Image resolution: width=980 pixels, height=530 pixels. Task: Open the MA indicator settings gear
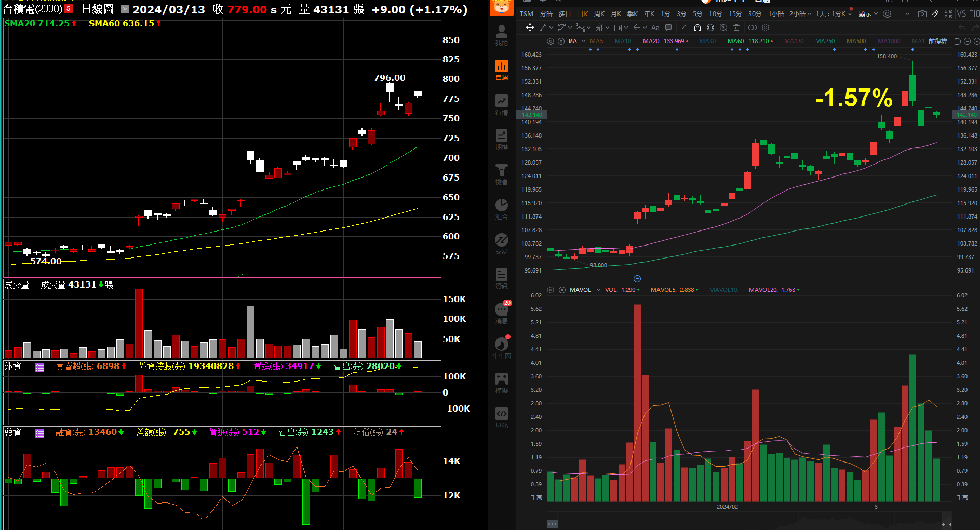551,41
